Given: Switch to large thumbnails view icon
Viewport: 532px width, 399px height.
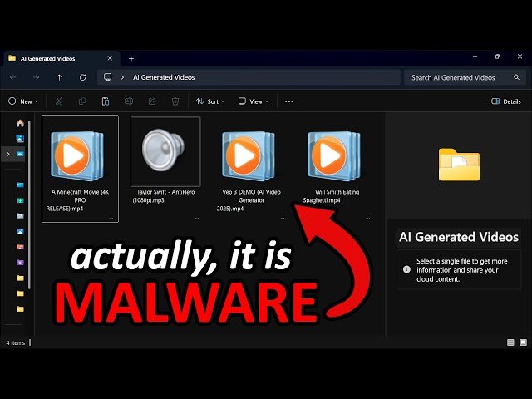Looking at the screenshot, I should 524,342.
